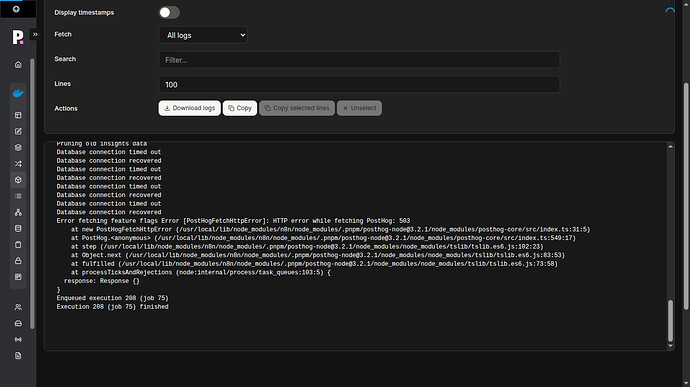Open the Home page icon in sidebar

pos(18,65)
